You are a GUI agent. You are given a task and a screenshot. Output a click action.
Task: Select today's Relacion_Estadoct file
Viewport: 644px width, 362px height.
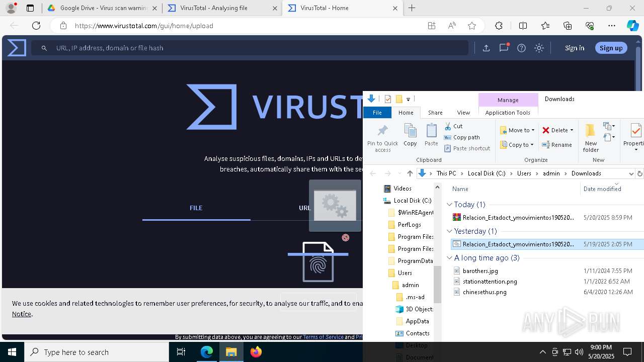[518, 218]
